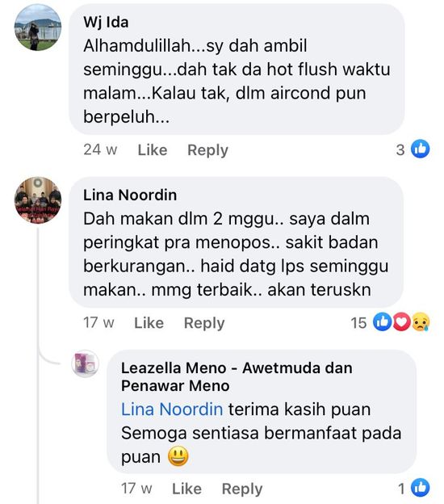Reply to Leazella Meno's comment

coord(242,489)
